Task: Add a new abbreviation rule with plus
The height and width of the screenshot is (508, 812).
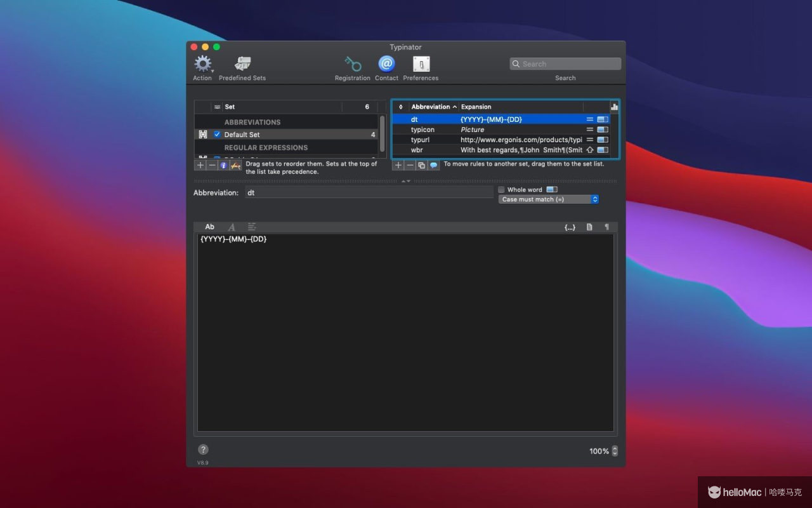Action: tap(398, 165)
